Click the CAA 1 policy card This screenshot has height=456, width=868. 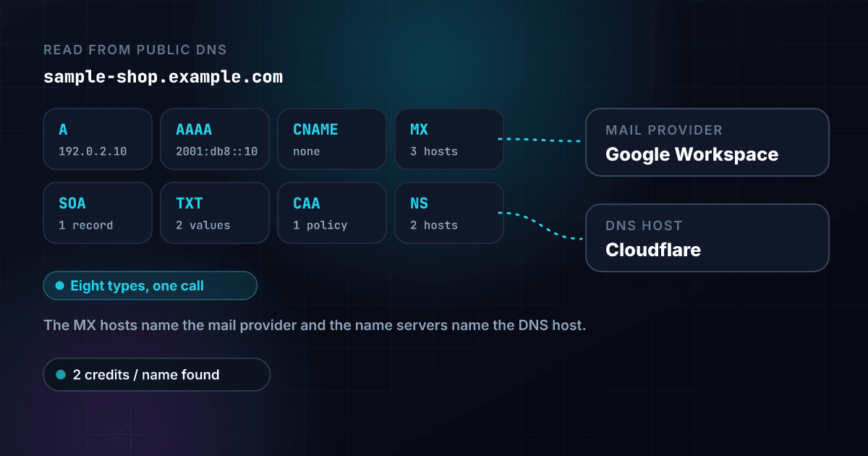(x=332, y=213)
